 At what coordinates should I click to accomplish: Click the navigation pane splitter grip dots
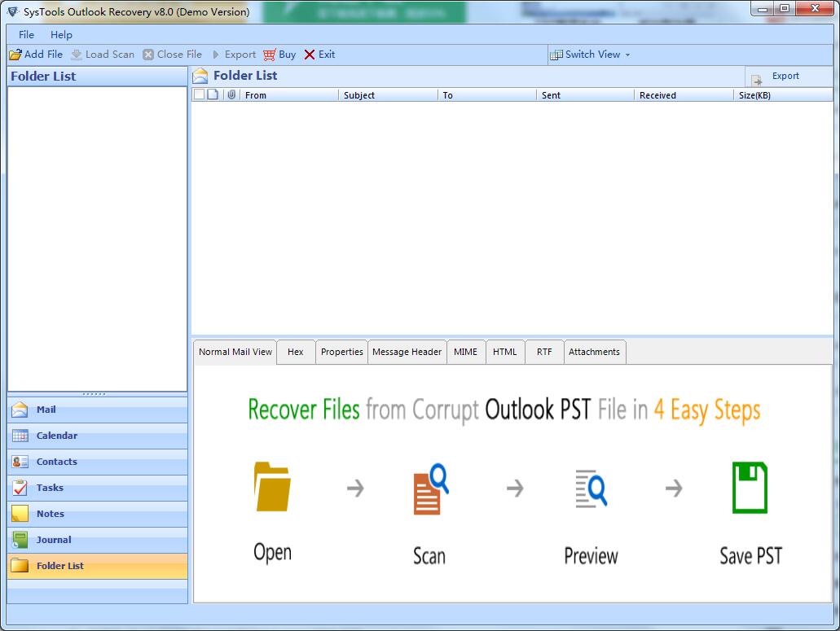point(95,394)
